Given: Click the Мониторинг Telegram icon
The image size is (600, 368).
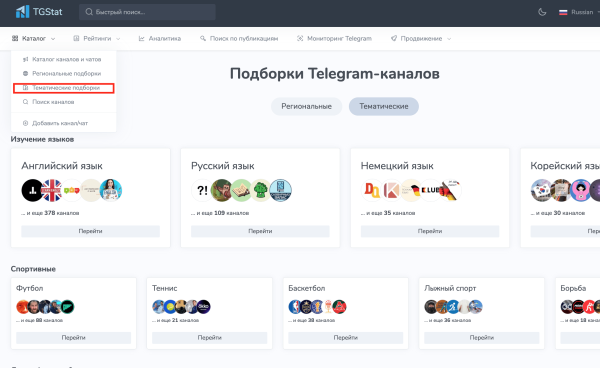Looking at the screenshot, I should [300, 39].
